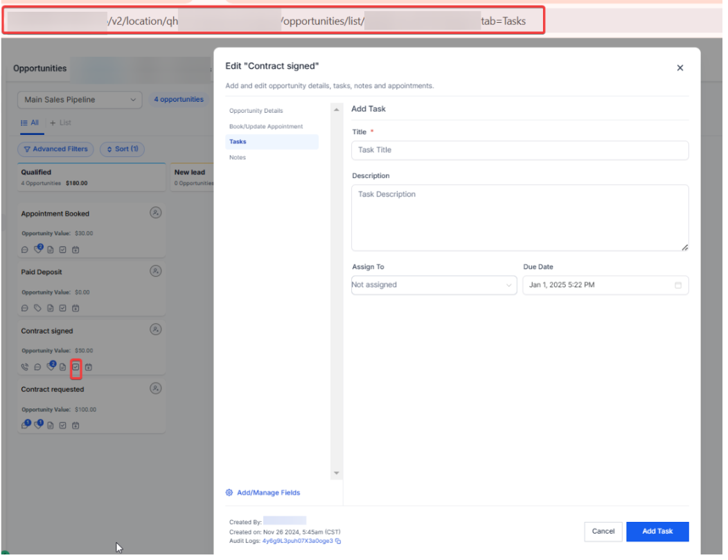728x560 pixels.
Task: Click assign-user icon on Contract requested card
Action: [156, 388]
